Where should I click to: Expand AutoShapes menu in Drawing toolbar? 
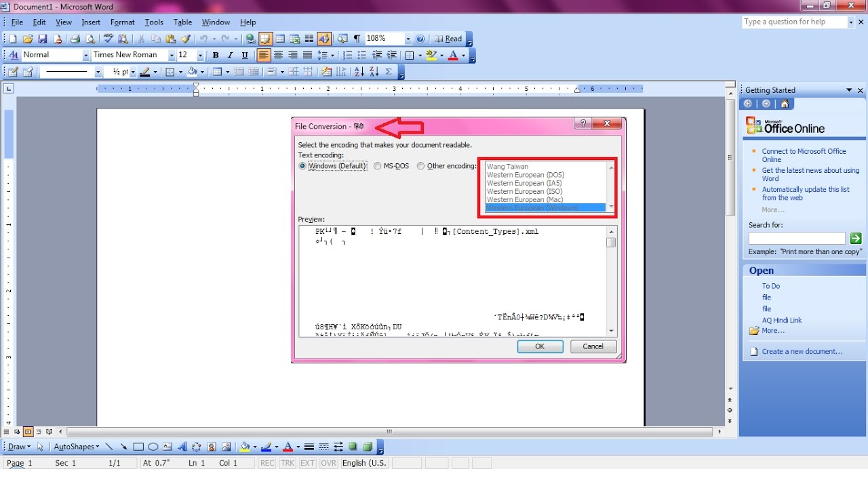point(76,447)
